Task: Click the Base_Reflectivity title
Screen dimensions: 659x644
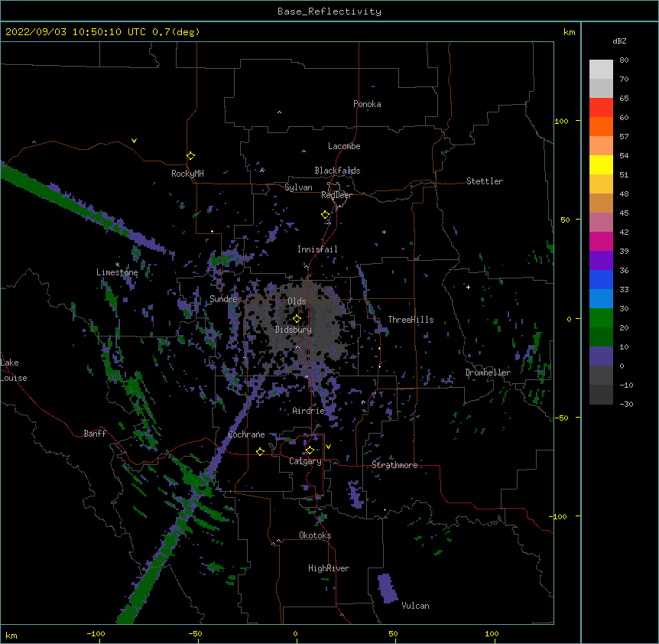Action: [329, 11]
